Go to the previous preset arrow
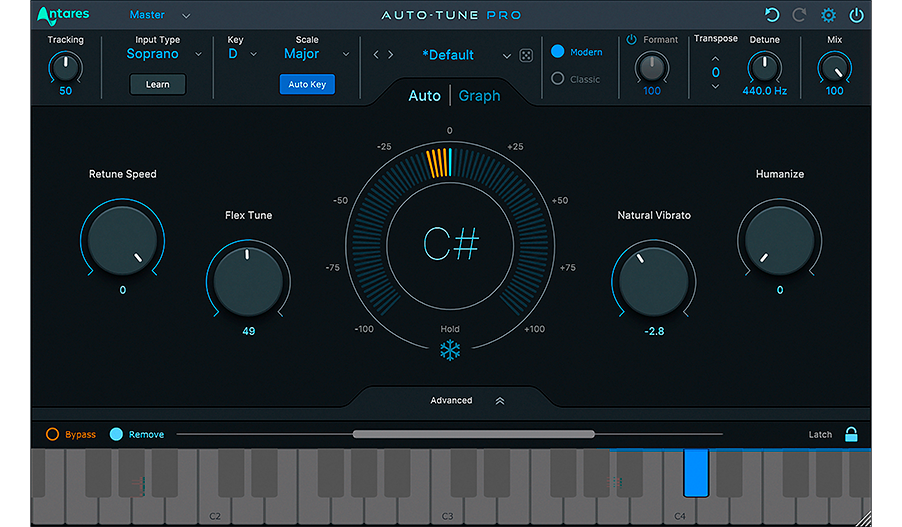Screen dimensions: 902x527 (376, 55)
